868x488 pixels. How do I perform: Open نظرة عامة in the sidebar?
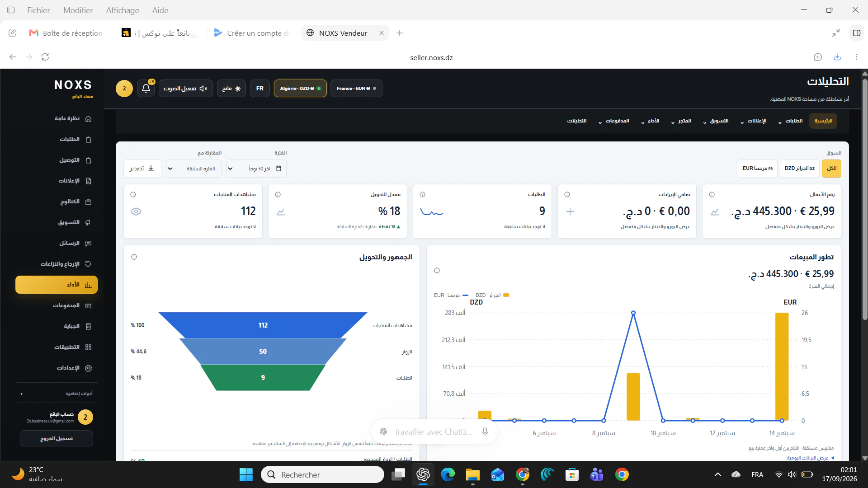pos(57,118)
